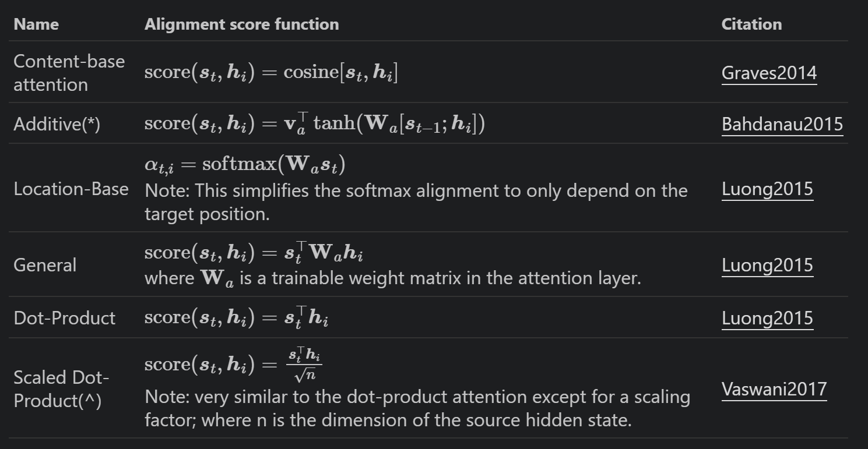Click the note about target position
The height and width of the screenshot is (449, 868).
[x=416, y=202]
